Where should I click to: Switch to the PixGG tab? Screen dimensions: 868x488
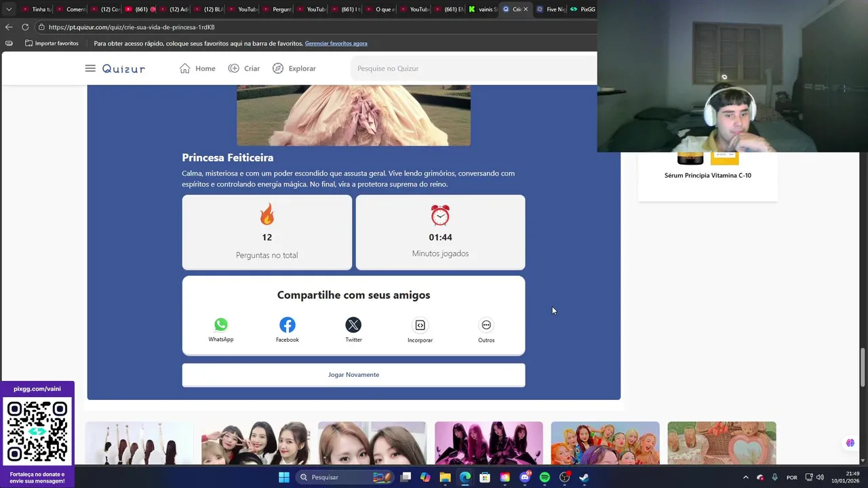pyautogui.click(x=583, y=9)
